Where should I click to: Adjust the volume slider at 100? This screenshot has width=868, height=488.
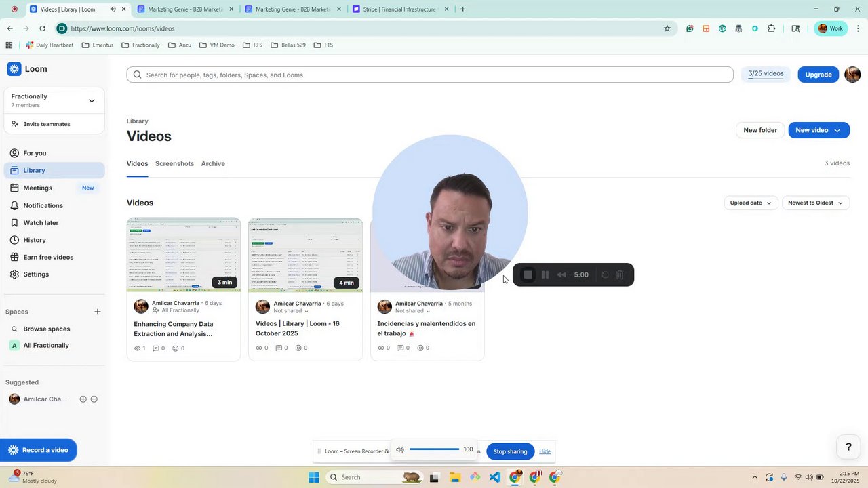[x=434, y=449]
